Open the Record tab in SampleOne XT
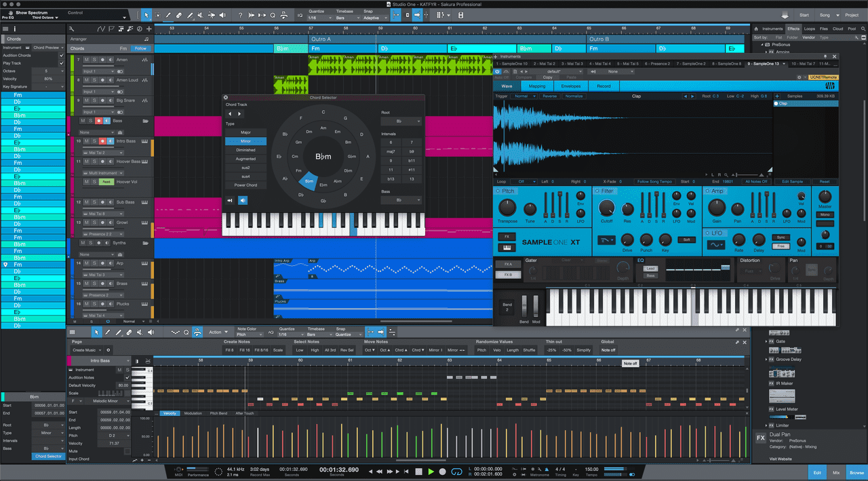The height and width of the screenshot is (481, 868). click(x=604, y=86)
